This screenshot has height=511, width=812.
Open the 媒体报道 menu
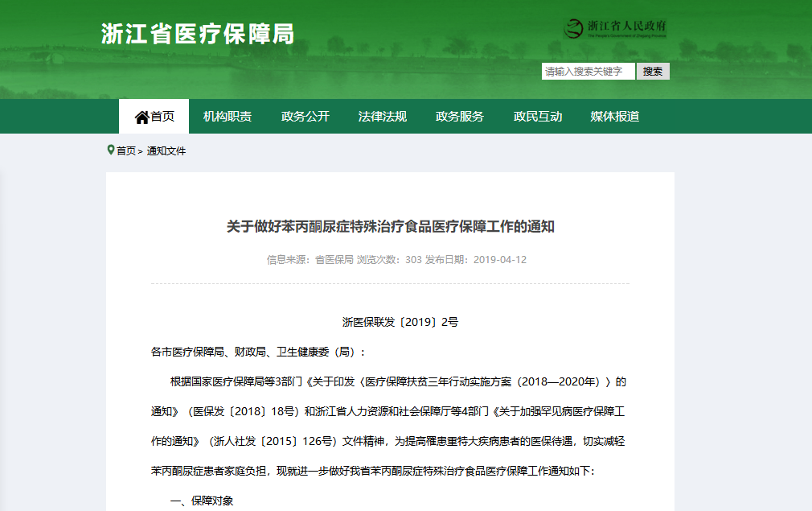tap(615, 117)
